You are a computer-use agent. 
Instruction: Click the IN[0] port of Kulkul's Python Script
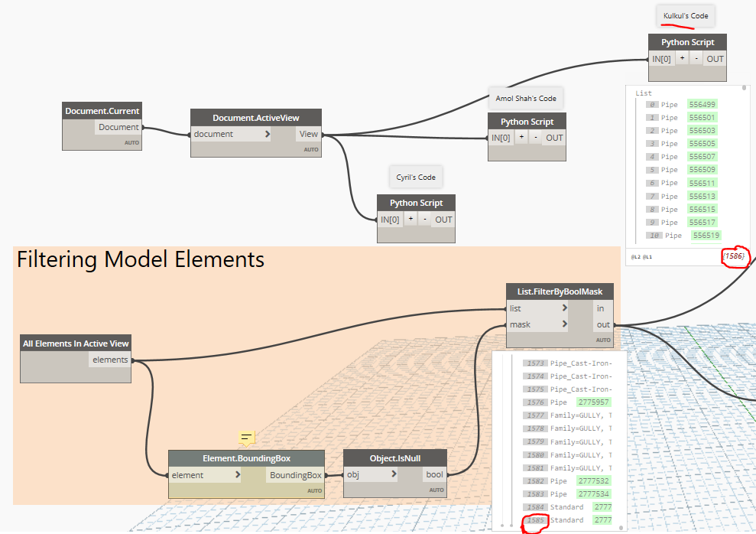(661, 59)
